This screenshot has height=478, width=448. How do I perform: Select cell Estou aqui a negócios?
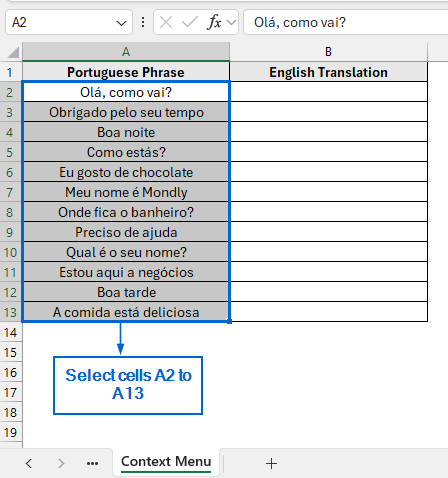pyautogui.click(x=126, y=272)
